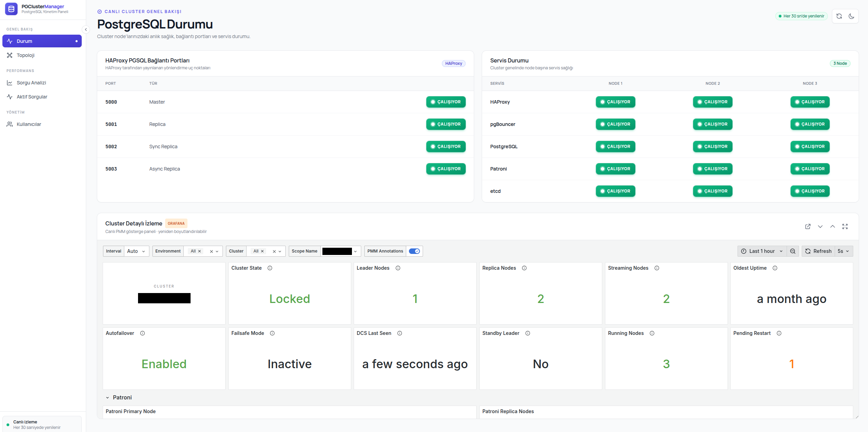The image size is (868, 432).
Task: Open fullscreen view of Cluster Detaylı İzleme
Action: coord(845,226)
